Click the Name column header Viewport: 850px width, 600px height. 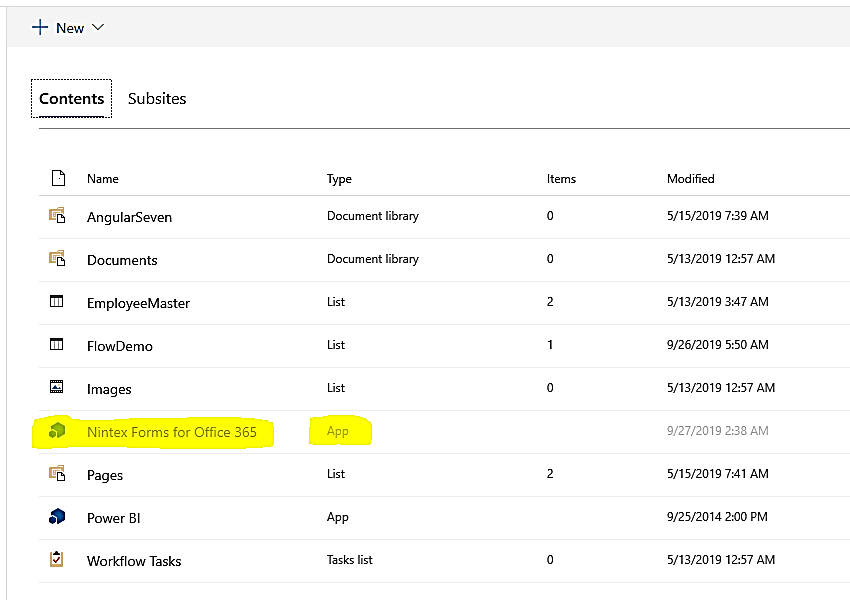[103, 178]
